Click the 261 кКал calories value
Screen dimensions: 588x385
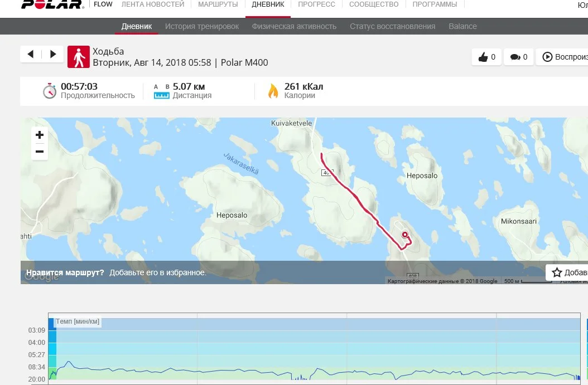click(303, 86)
